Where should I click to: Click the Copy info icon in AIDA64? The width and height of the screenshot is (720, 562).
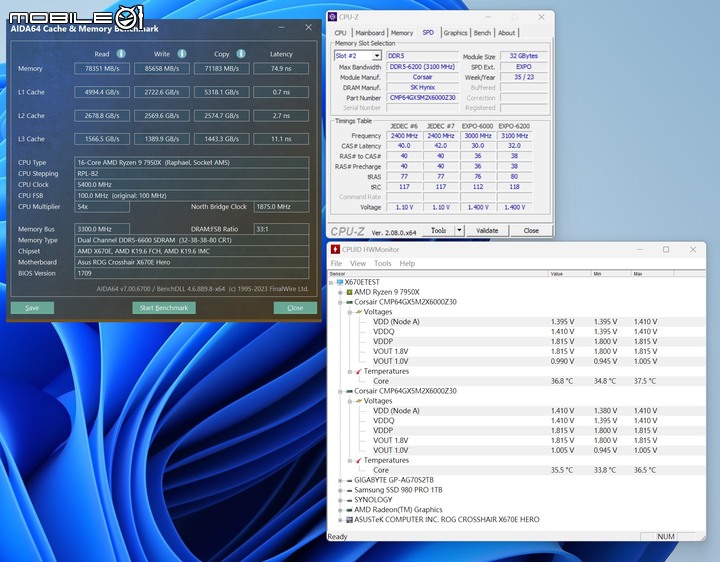tap(241, 54)
